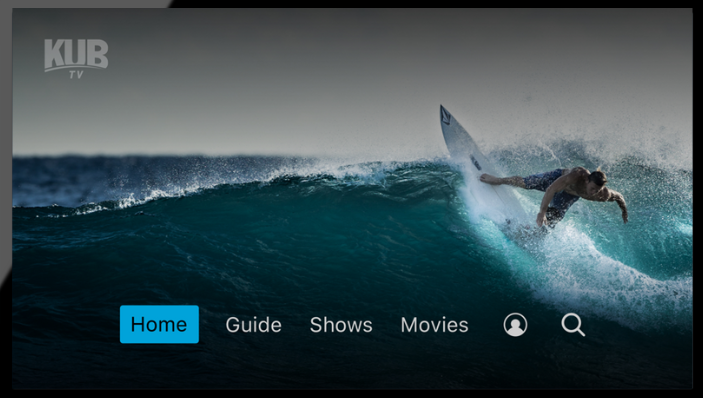This screenshot has width=703, height=398.
Task: Browse Shows from the navigation bar
Action: (x=341, y=325)
